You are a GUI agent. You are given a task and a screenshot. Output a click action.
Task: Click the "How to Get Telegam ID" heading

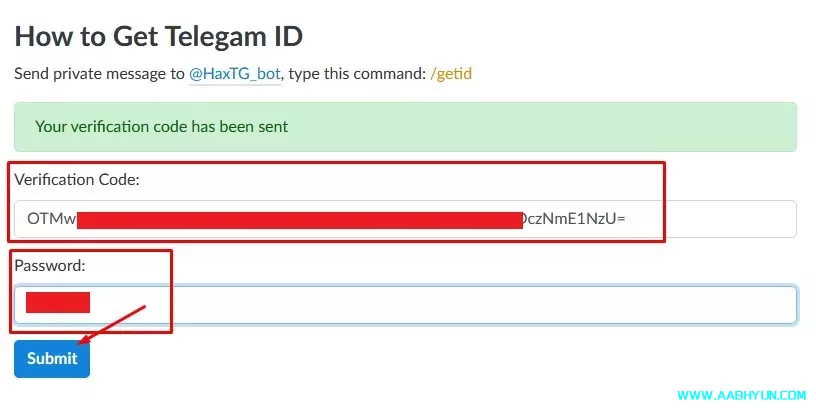click(x=158, y=37)
